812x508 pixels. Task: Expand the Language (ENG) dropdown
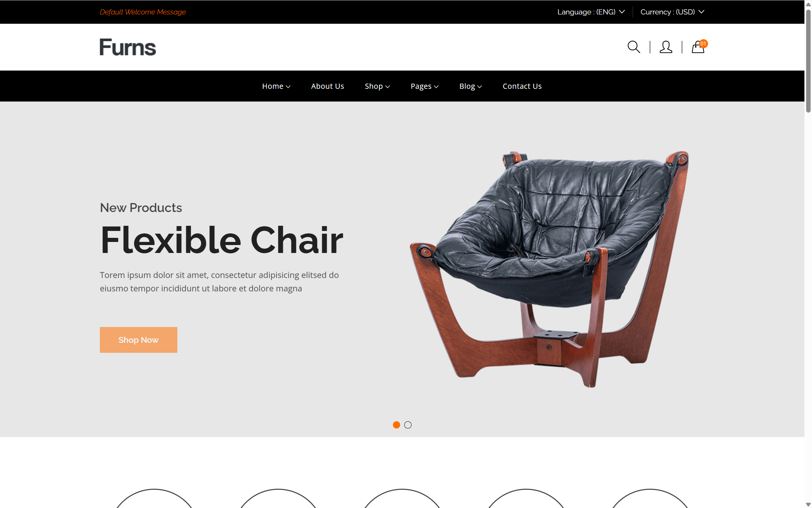591,12
